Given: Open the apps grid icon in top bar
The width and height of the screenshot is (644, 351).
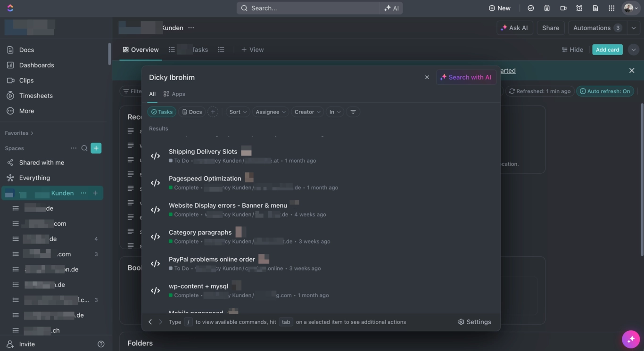Looking at the screenshot, I should [x=611, y=8].
